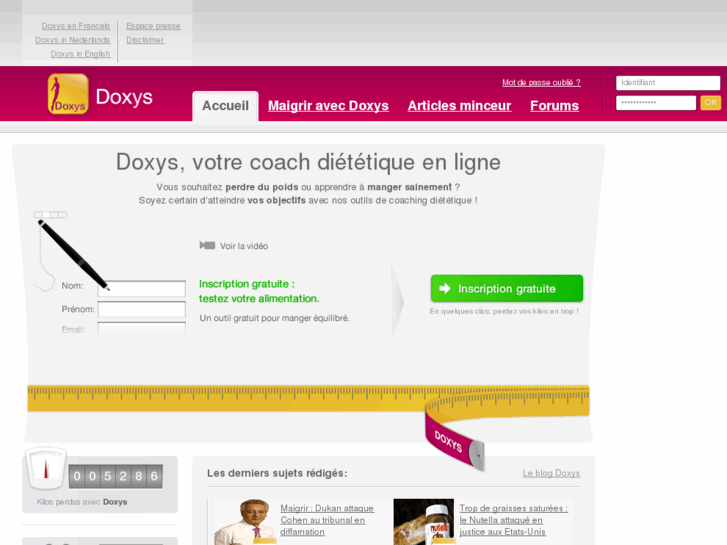
Task: Click the Nom input field
Action: point(142,288)
